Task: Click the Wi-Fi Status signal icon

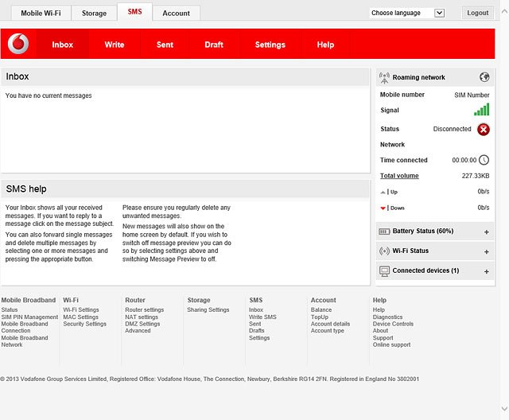Action: point(384,251)
